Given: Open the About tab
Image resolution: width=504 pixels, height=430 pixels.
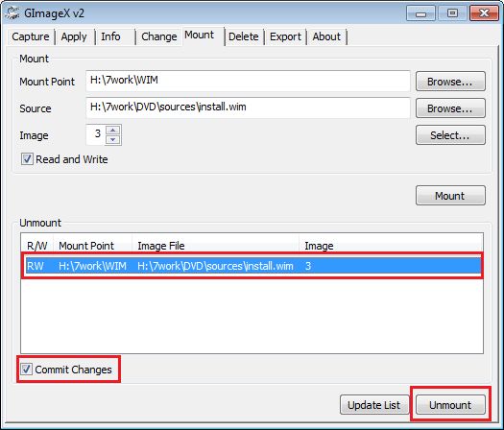Looking at the screenshot, I should click(x=326, y=36).
